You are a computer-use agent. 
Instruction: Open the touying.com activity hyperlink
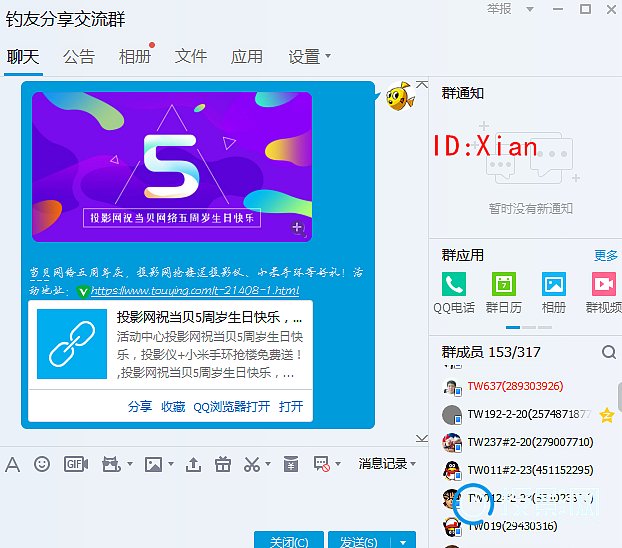(195, 291)
